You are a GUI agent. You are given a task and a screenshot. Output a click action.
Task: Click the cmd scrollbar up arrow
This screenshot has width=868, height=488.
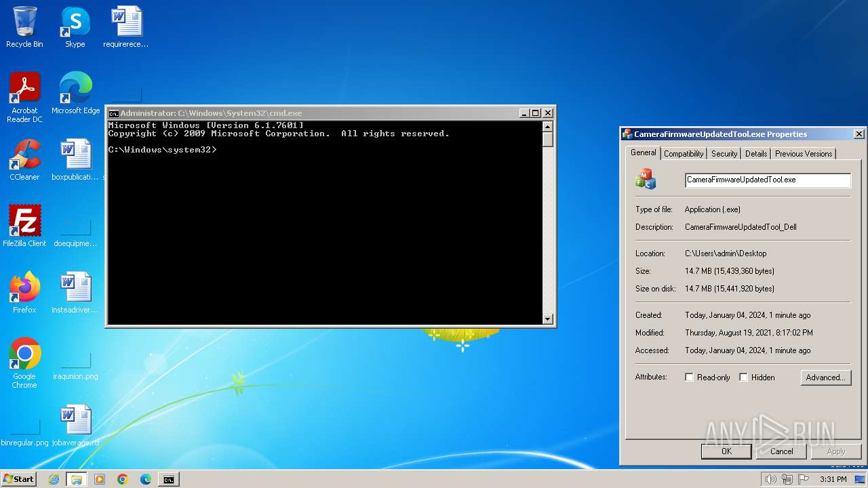point(548,127)
